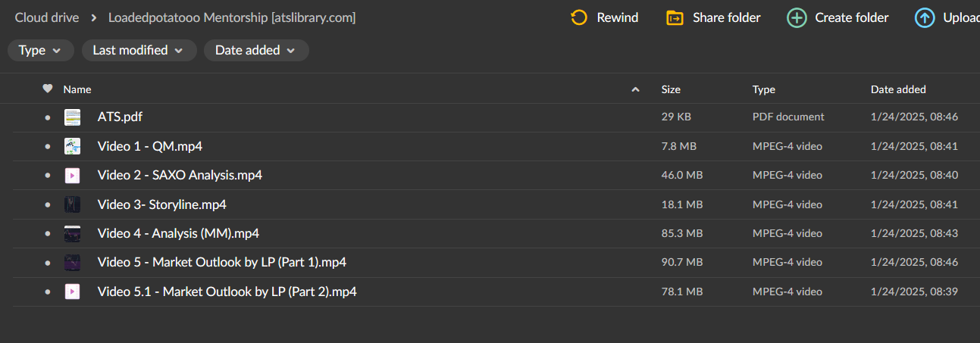The width and height of the screenshot is (980, 343).
Task: Click the Video 5.1 Part 2 file icon
Action: point(73,292)
